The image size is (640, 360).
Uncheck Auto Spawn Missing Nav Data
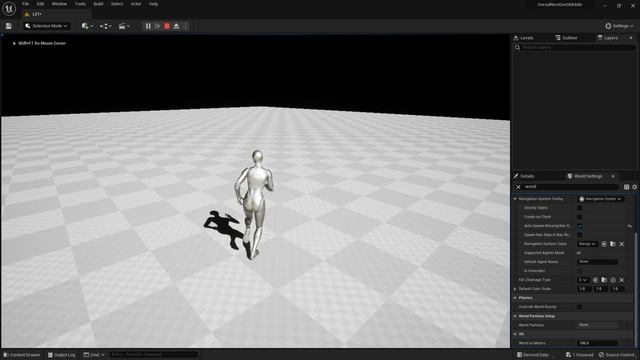click(x=580, y=226)
